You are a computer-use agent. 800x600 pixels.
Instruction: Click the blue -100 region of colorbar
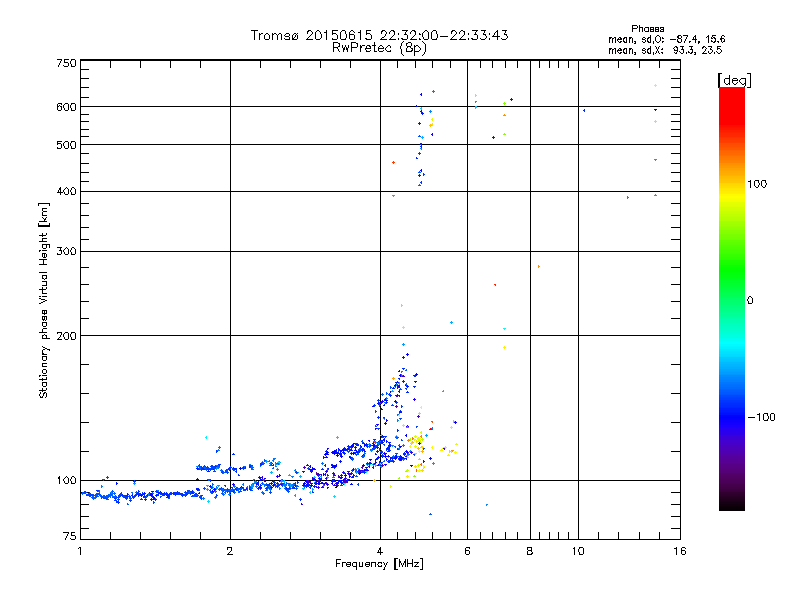click(732, 417)
